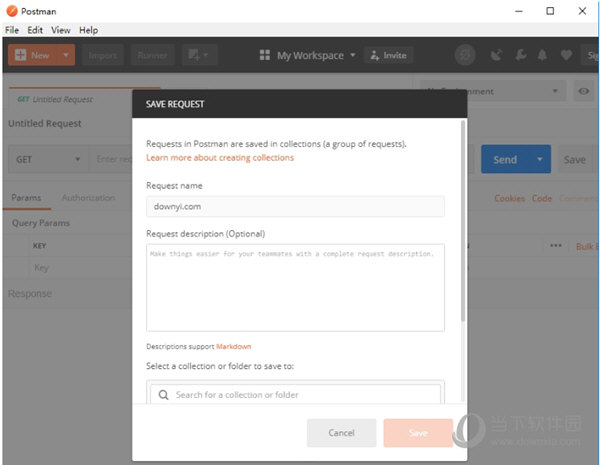The height and width of the screenshot is (465, 600).
Task: Open the GET method dropdown
Action: click(x=48, y=159)
